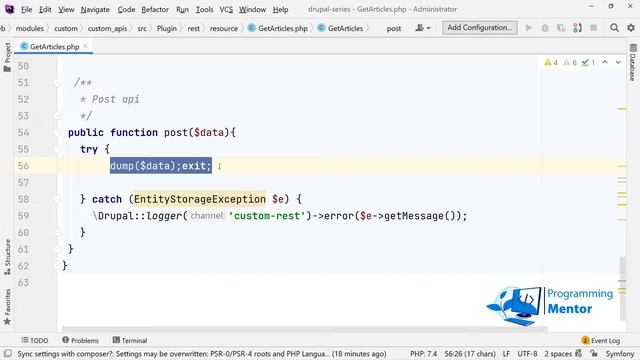Open the Window menu
The width and height of the screenshot is (640, 360).
[x=252, y=9]
